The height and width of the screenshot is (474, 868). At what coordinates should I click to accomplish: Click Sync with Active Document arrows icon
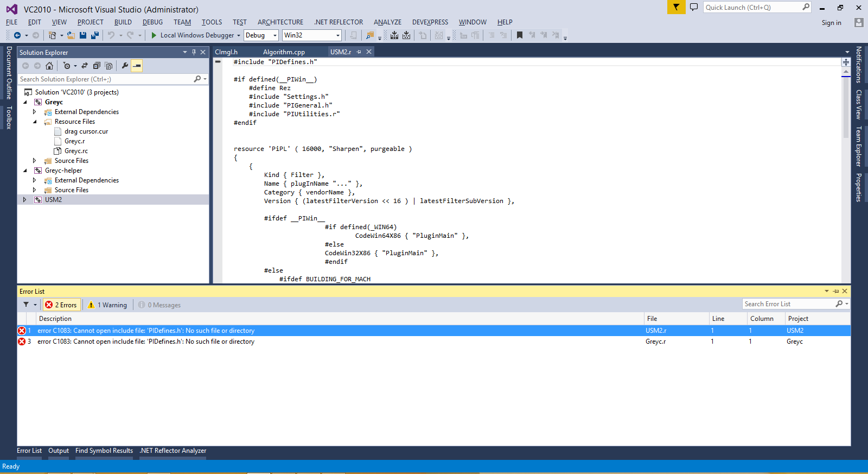(x=85, y=66)
